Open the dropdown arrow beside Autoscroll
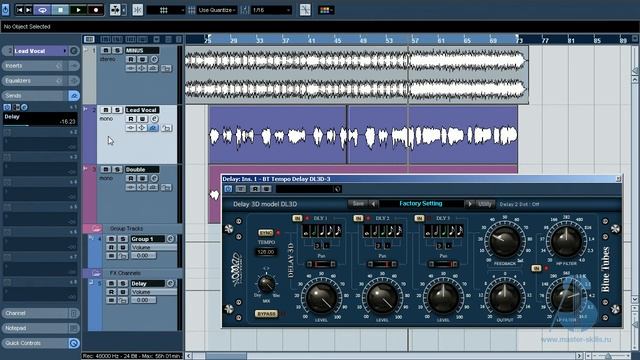This screenshot has width=640, height=360. click(x=124, y=10)
